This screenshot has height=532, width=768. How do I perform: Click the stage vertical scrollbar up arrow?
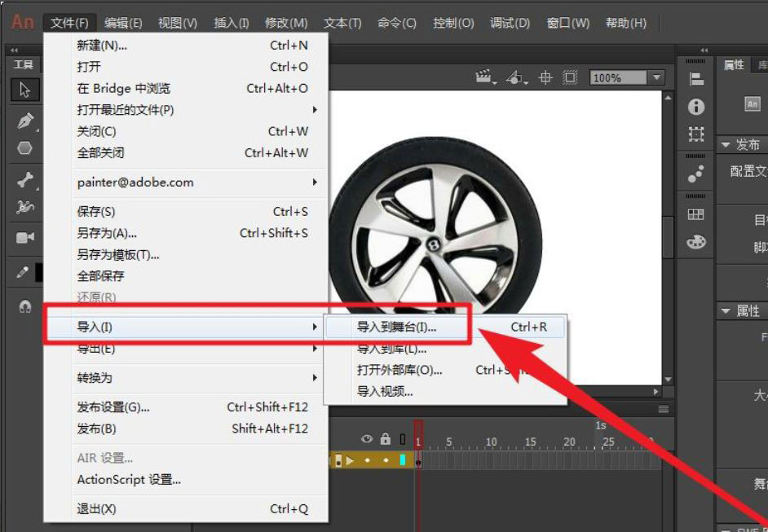[x=668, y=98]
